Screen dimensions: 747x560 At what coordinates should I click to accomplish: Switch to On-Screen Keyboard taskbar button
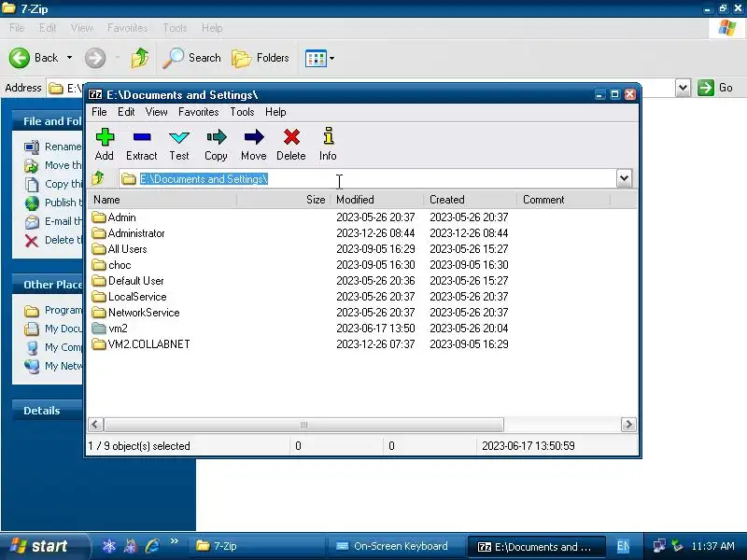pos(395,546)
